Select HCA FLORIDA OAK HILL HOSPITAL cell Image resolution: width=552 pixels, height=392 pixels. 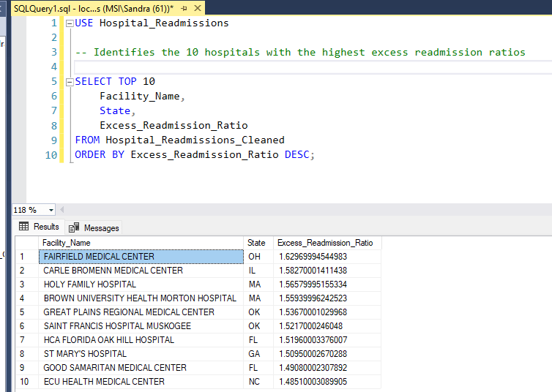tap(141, 340)
